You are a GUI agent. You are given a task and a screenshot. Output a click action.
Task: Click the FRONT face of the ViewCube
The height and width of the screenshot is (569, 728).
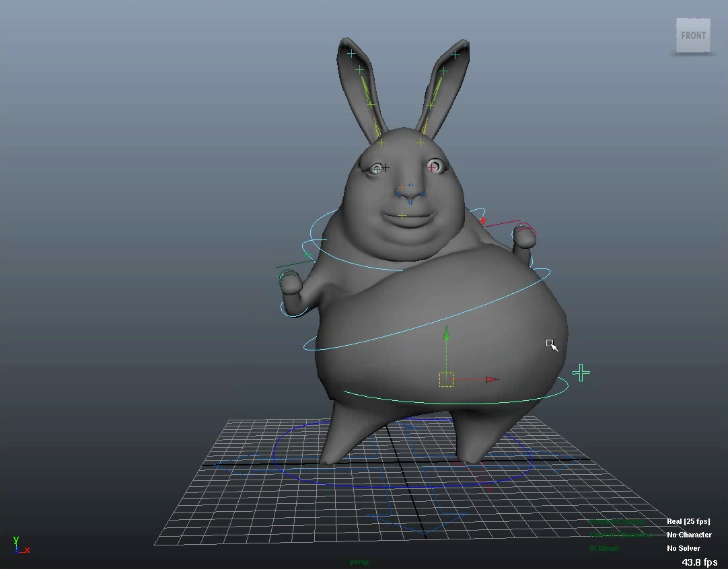coord(693,36)
